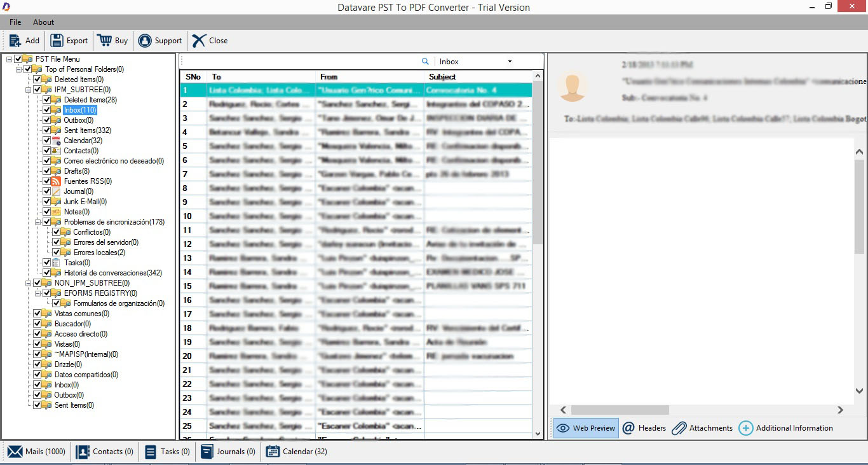Viewport: 868px width, 465px height.
Task: Toggle the Deleted Items(28) checkbox
Action: coord(46,100)
